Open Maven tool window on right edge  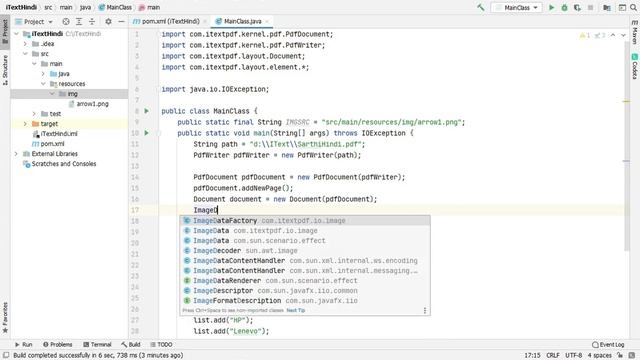(x=635, y=32)
